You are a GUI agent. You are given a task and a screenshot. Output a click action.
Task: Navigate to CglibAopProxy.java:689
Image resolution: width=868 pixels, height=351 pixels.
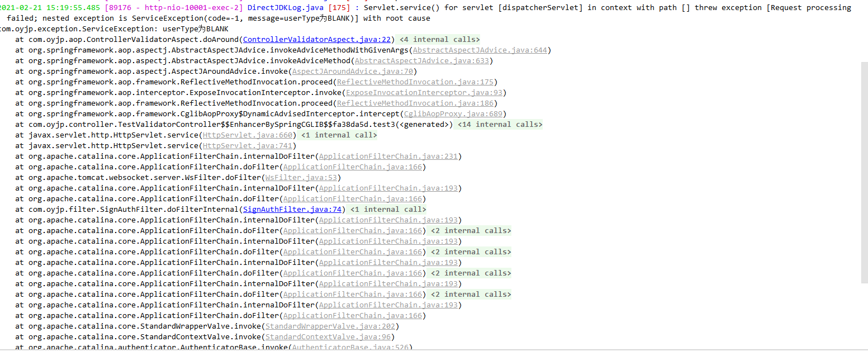coord(453,114)
